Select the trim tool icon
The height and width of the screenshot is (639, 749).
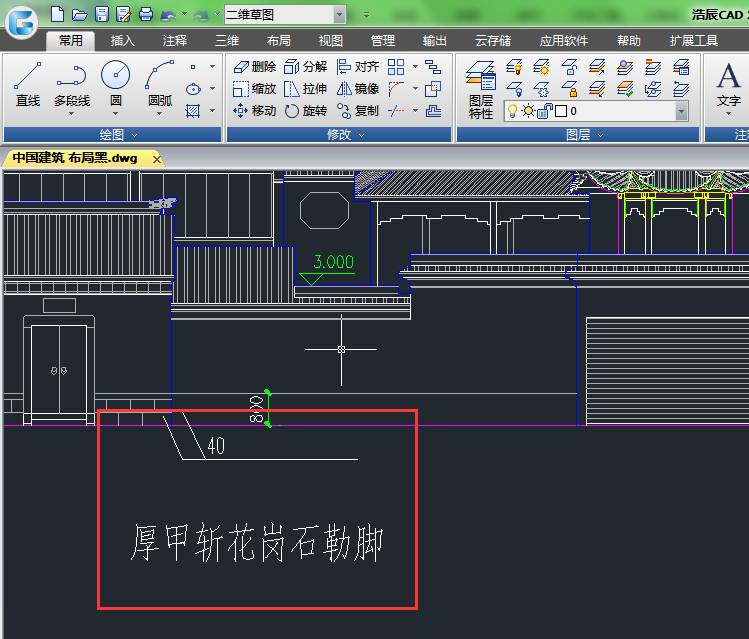[396, 111]
